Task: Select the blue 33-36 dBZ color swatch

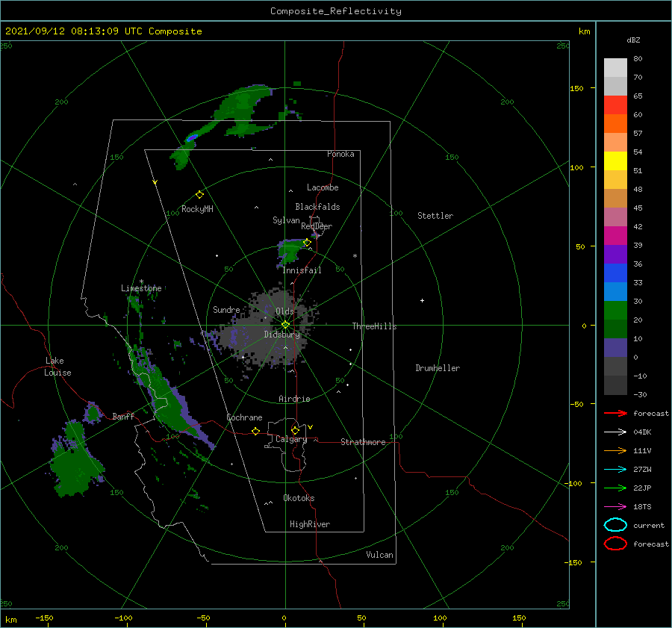Action: (x=615, y=273)
